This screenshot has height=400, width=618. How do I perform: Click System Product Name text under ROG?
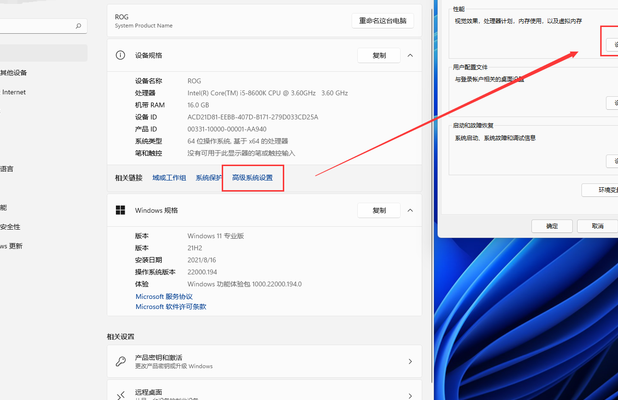click(x=143, y=26)
